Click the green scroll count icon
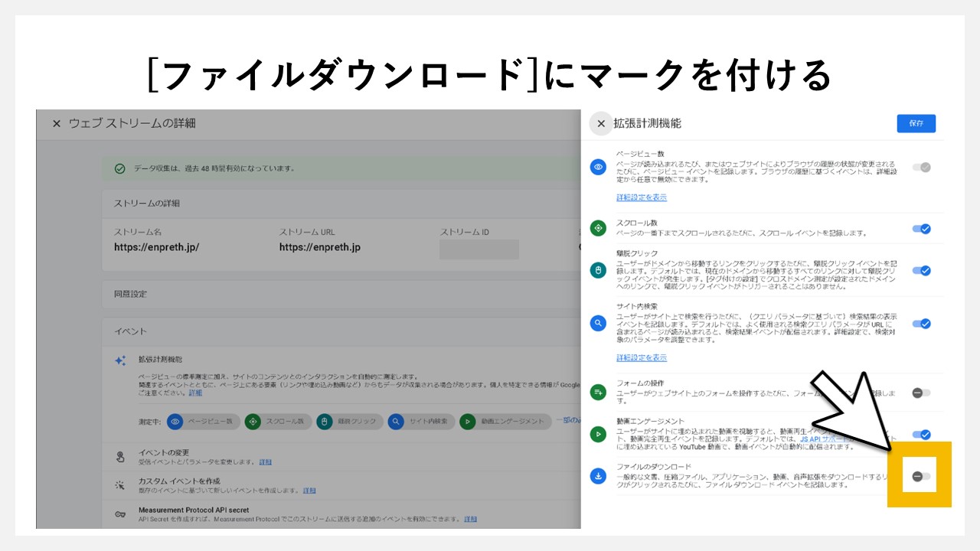 [599, 229]
